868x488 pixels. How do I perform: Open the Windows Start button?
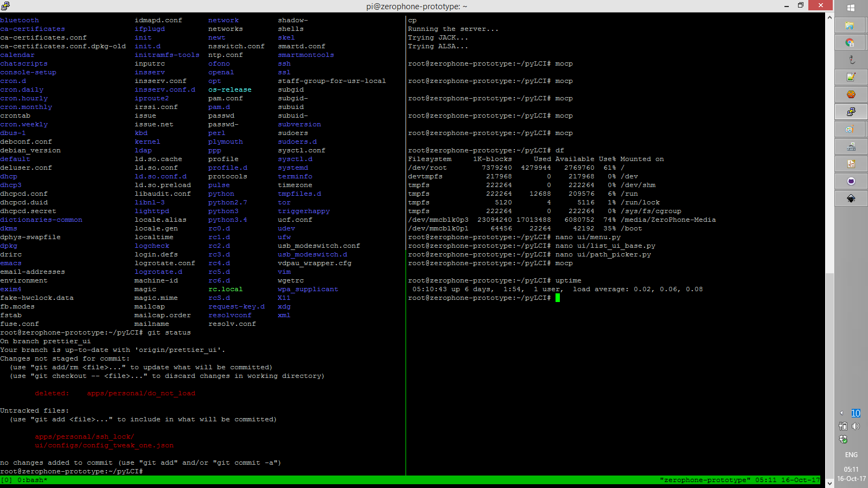[x=851, y=8]
